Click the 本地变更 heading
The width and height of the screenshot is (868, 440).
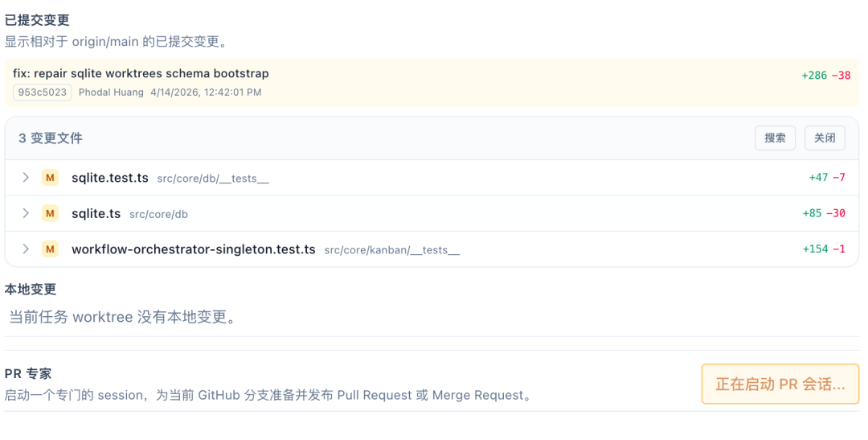[x=31, y=290]
